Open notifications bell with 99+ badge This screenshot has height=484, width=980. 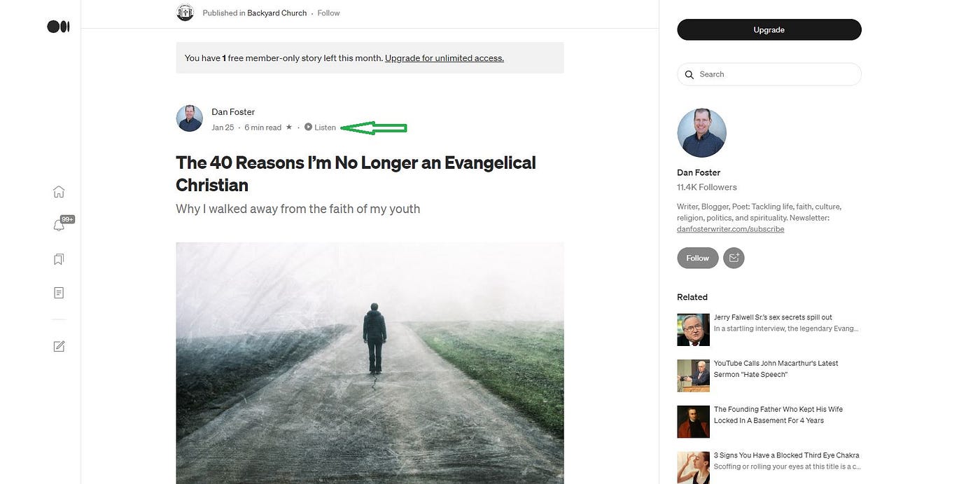[59, 225]
